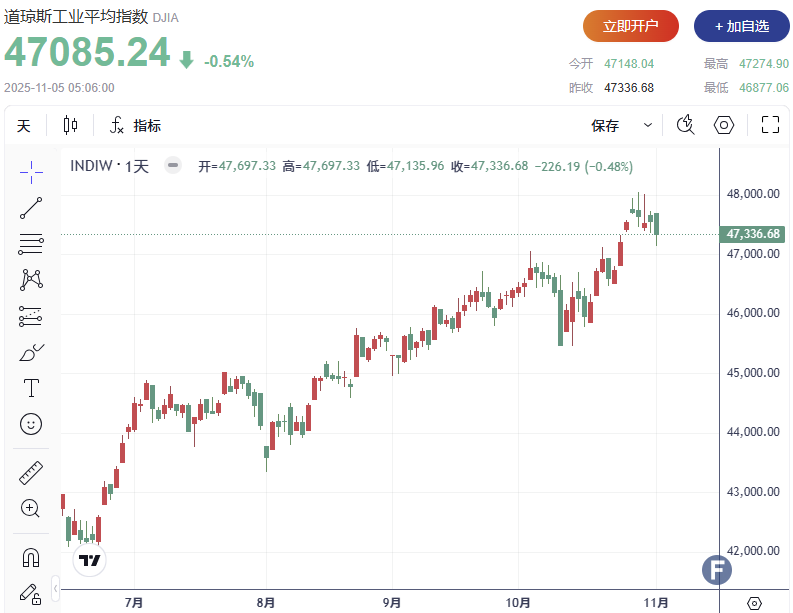Toggle magnet mode for drawings

pos(31,556)
